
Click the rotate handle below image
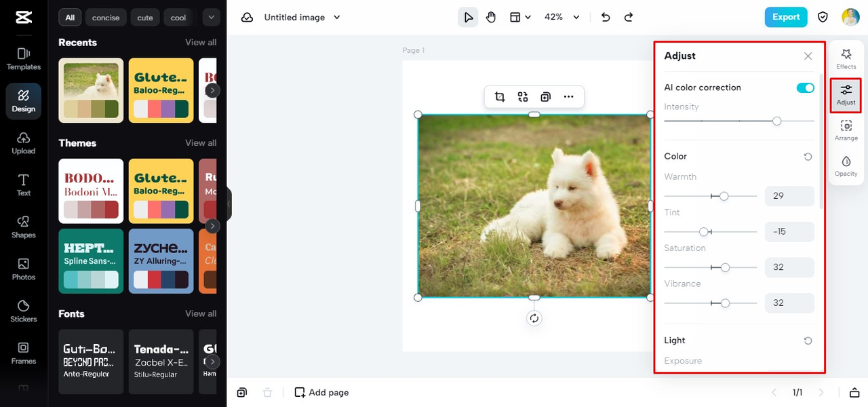point(534,318)
